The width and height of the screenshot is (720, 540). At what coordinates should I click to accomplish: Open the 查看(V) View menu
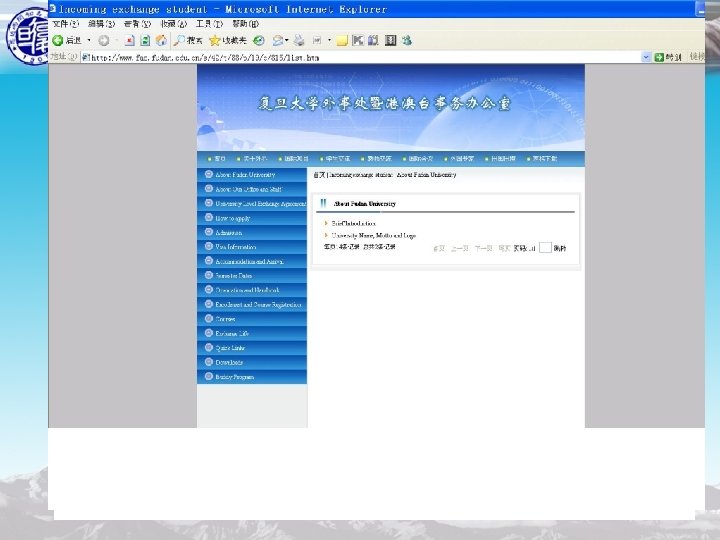click(x=137, y=24)
